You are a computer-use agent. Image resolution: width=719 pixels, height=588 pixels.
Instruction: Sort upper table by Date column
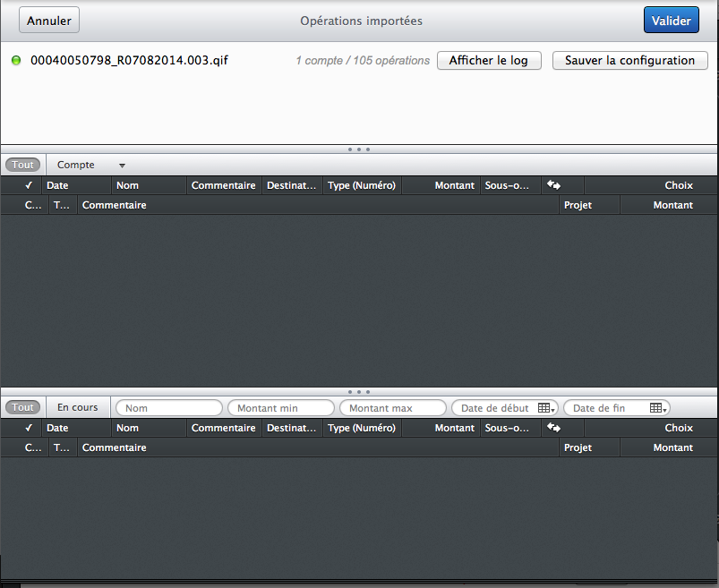click(76, 185)
